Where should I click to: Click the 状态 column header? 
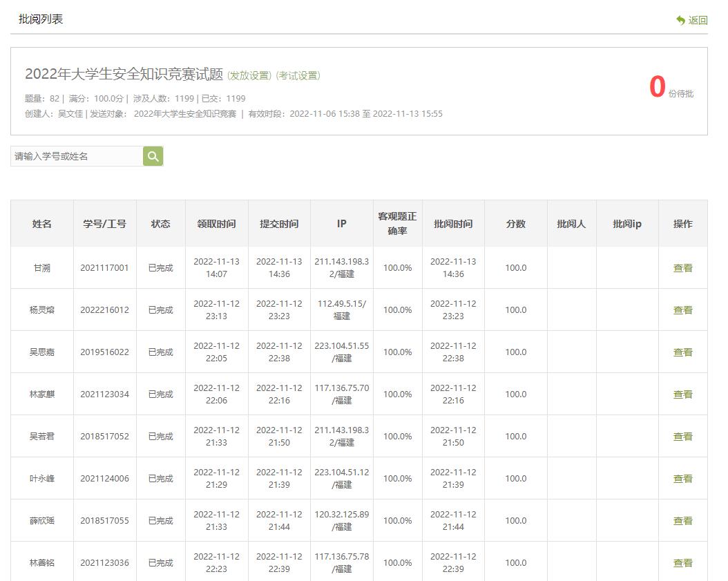[161, 224]
